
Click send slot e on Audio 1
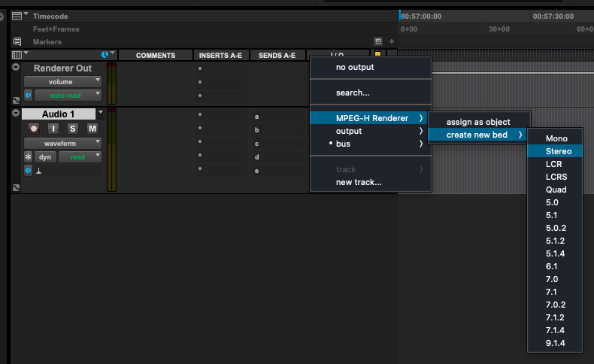[277, 171]
